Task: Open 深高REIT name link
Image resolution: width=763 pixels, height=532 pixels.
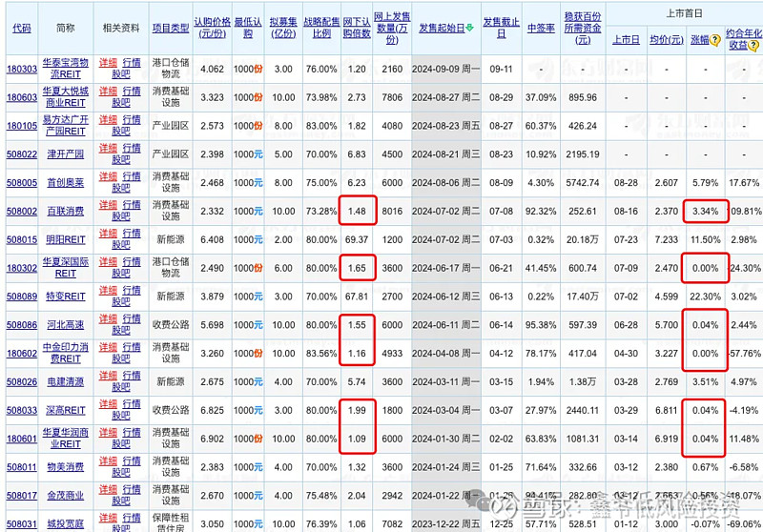Action: [x=66, y=410]
